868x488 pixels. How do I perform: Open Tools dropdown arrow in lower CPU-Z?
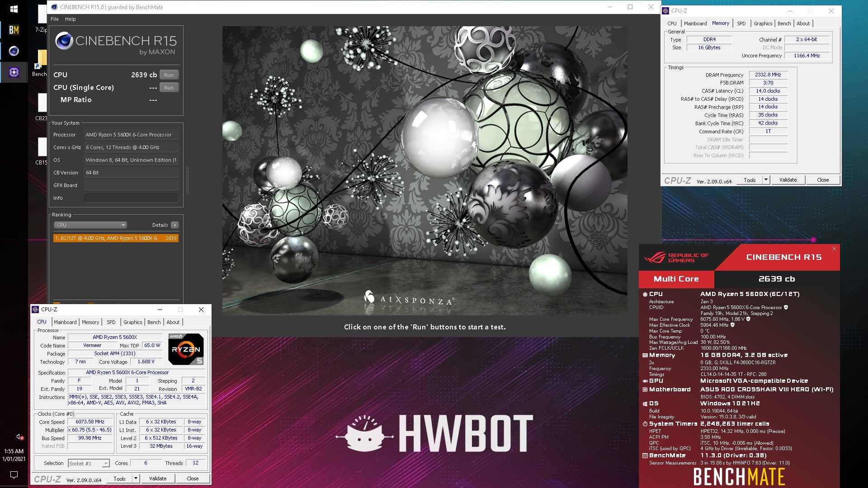136,479
